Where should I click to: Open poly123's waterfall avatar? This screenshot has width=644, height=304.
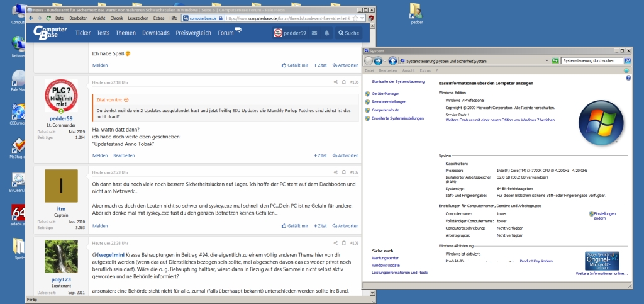(x=61, y=257)
